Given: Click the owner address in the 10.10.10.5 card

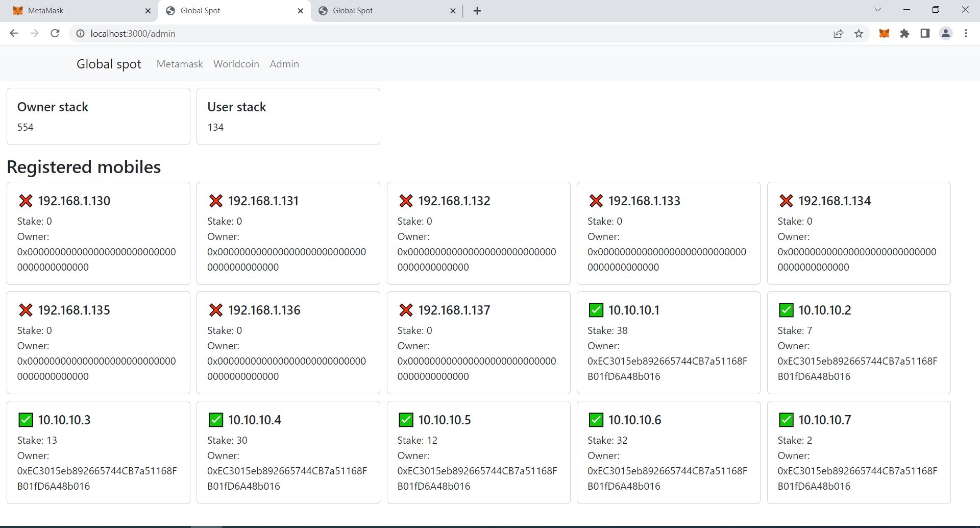Looking at the screenshot, I should click(477, 478).
